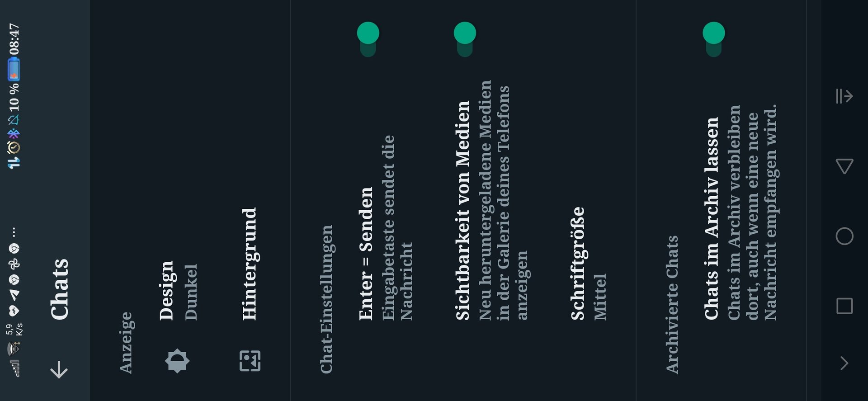Disable the Sichtbarkeit von Medien switch
868x401 pixels.
click(x=465, y=39)
